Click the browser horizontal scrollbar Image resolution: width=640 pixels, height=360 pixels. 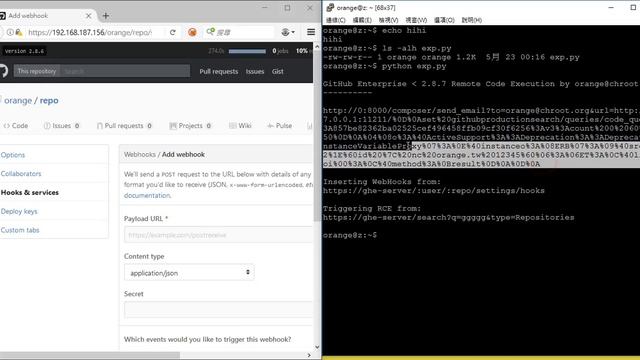[90, 355]
